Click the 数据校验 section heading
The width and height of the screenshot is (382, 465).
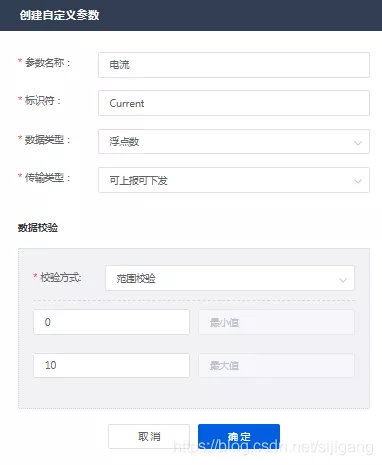point(38,228)
